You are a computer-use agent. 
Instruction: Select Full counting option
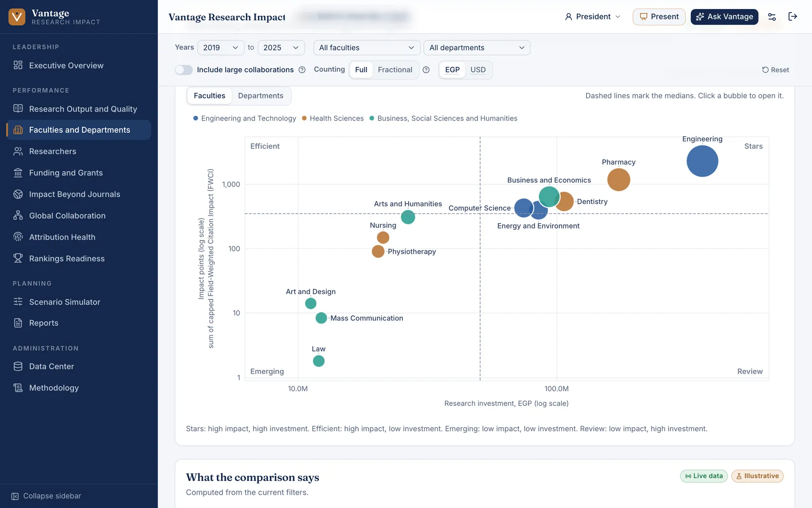(361, 70)
